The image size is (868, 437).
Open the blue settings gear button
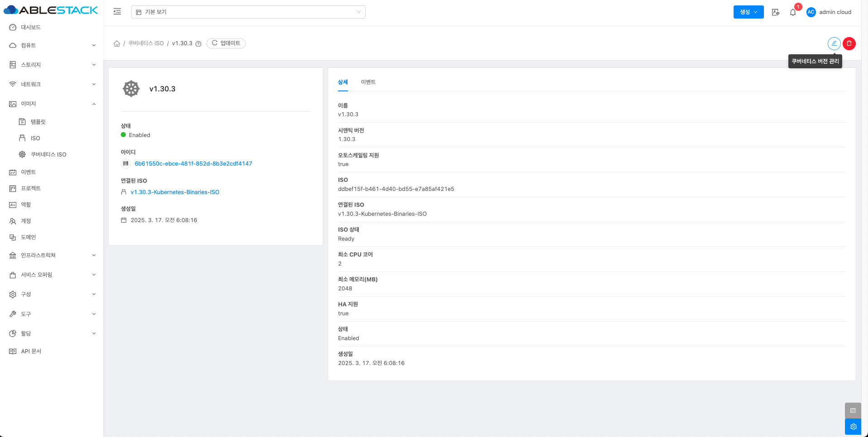(x=853, y=427)
